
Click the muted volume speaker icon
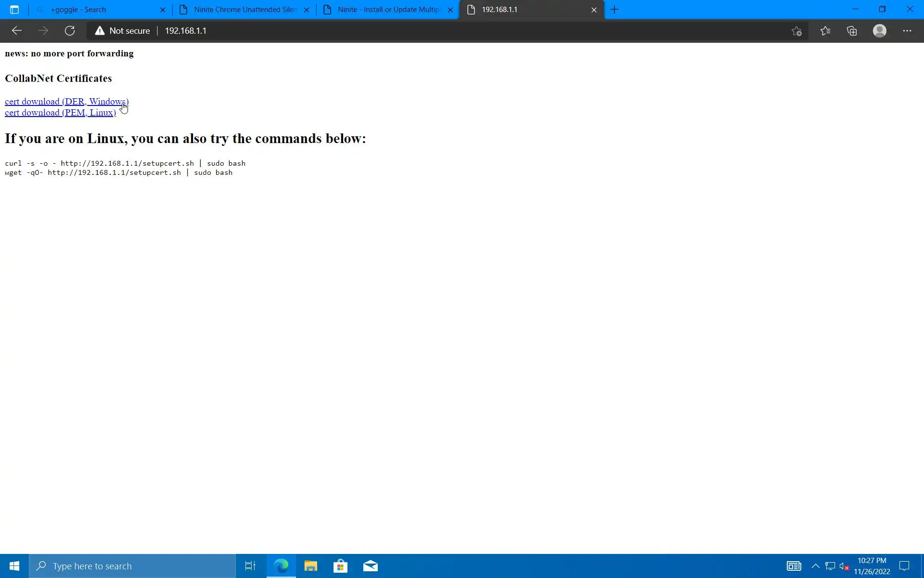844,566
